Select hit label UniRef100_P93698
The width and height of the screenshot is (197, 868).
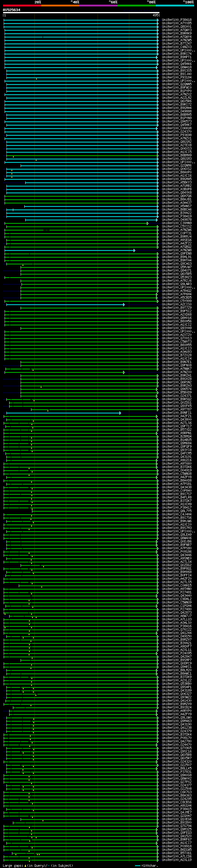click(x=177, y=135)
